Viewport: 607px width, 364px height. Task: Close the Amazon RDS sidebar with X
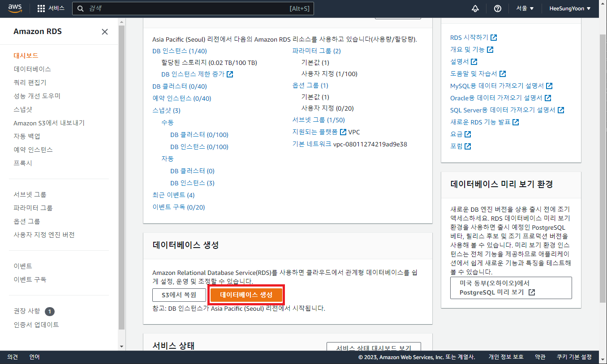coord(105,32)
